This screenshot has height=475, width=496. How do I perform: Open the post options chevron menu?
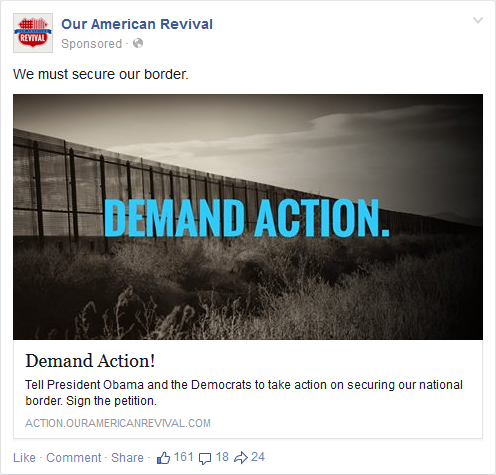(x=478, y=21)
